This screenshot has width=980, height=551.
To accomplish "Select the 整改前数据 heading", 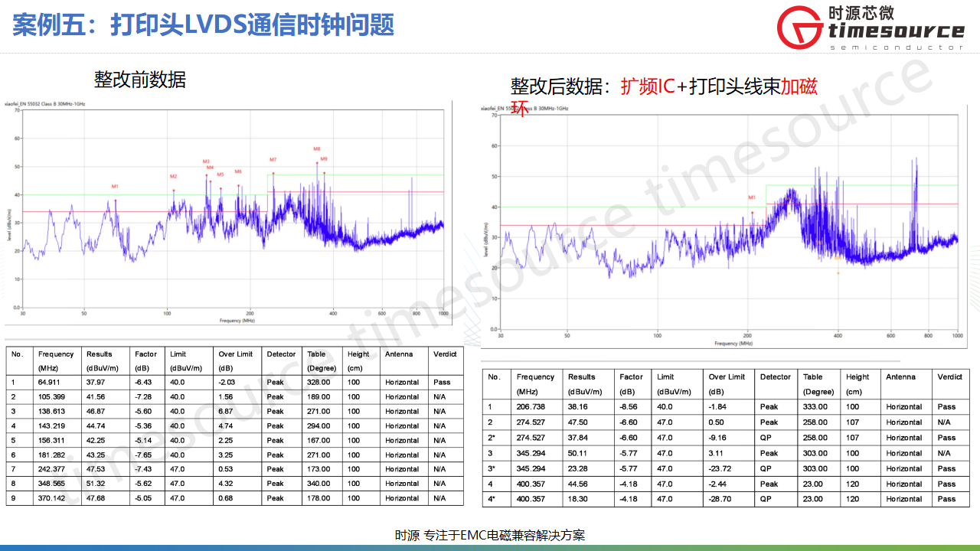I will point(140,80).
